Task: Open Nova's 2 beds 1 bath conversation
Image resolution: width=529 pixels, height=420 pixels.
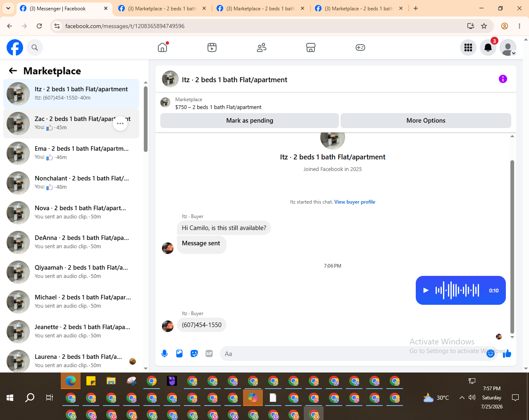Action: click(x=71, y=213)
